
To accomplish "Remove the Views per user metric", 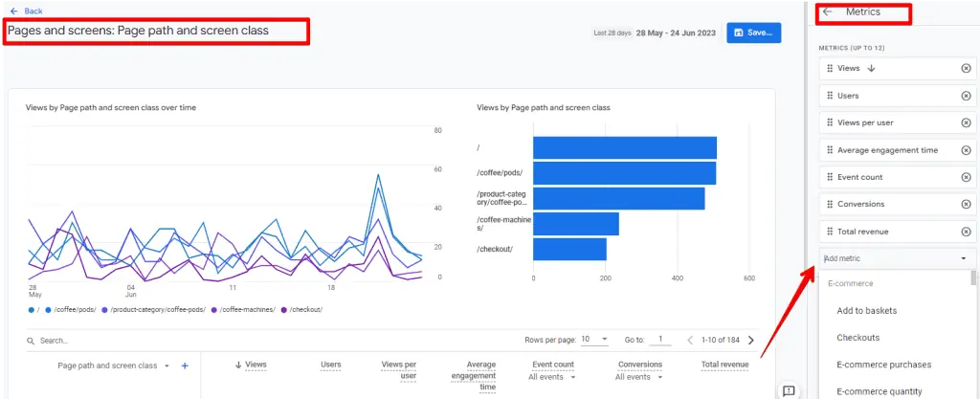I will (966, 123).
